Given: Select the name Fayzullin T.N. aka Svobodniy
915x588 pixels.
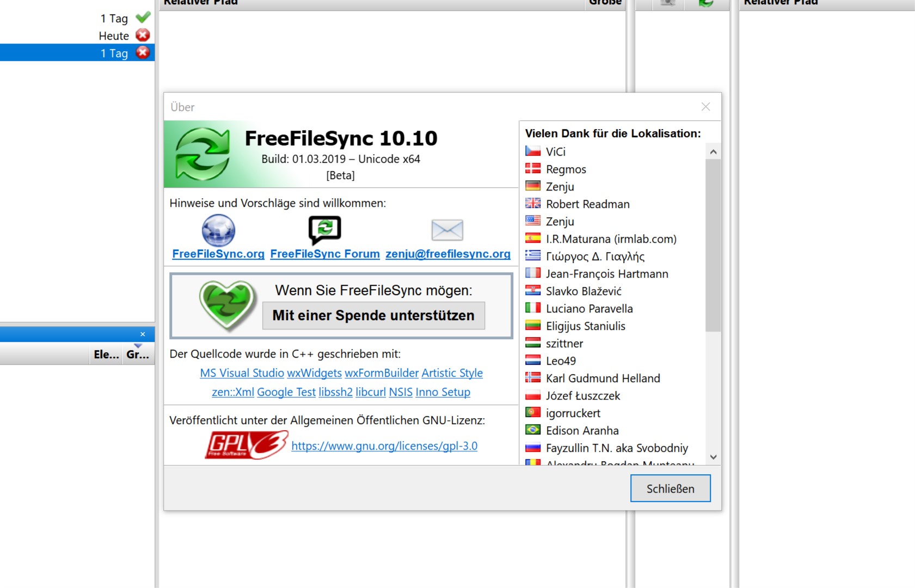Looking at the screenshot, I should [x=617, y=448].
